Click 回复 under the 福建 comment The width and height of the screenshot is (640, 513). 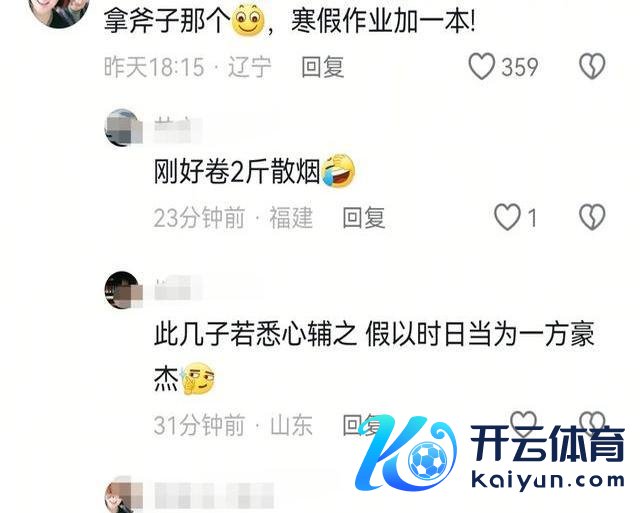coord(364,218)
